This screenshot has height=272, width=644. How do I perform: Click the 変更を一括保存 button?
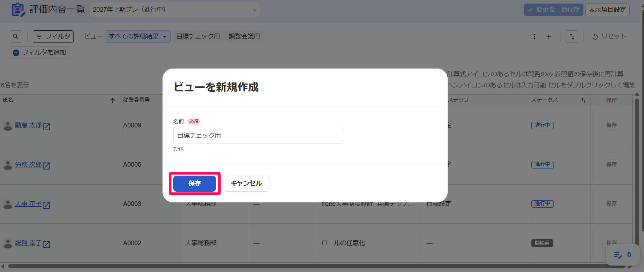click(x=553, y=10)
